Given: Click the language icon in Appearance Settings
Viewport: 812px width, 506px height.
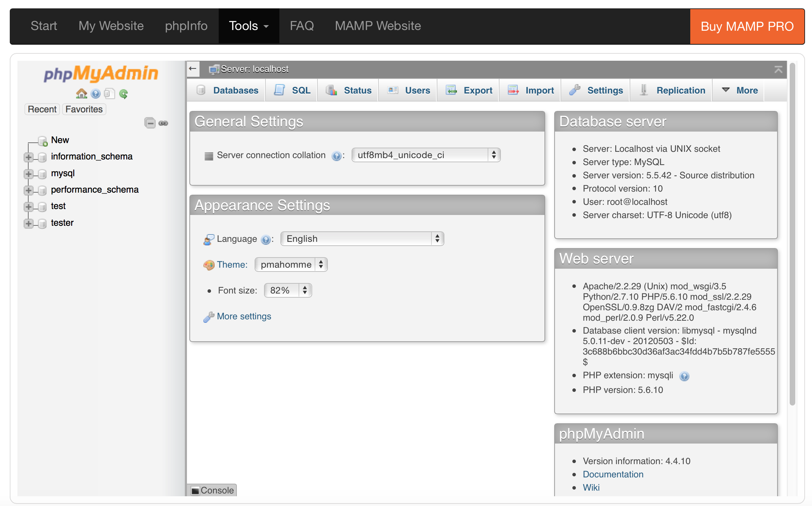Looking at the screenshot, I should (209, 239).
